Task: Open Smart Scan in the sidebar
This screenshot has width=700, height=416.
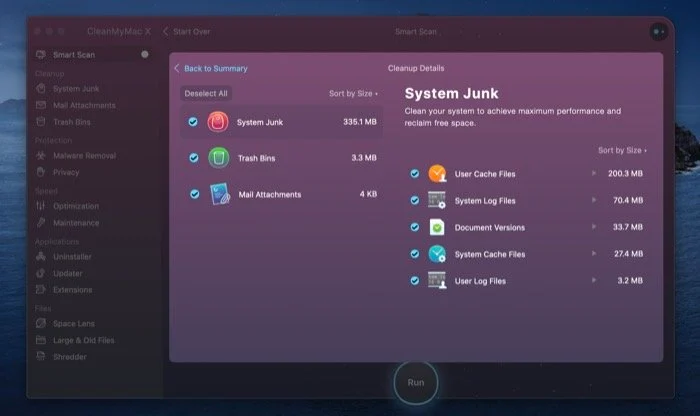Action: point(92,54)
